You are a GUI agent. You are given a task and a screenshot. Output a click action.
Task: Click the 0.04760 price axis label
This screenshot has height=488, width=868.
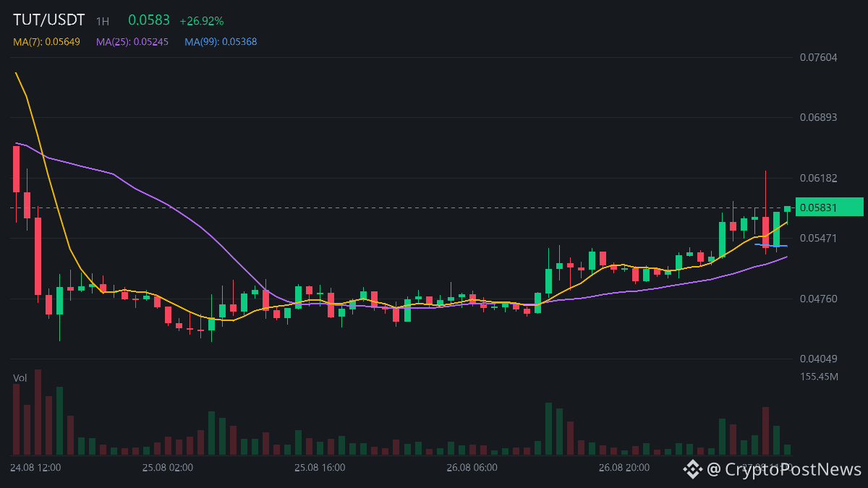click(819, 299)
